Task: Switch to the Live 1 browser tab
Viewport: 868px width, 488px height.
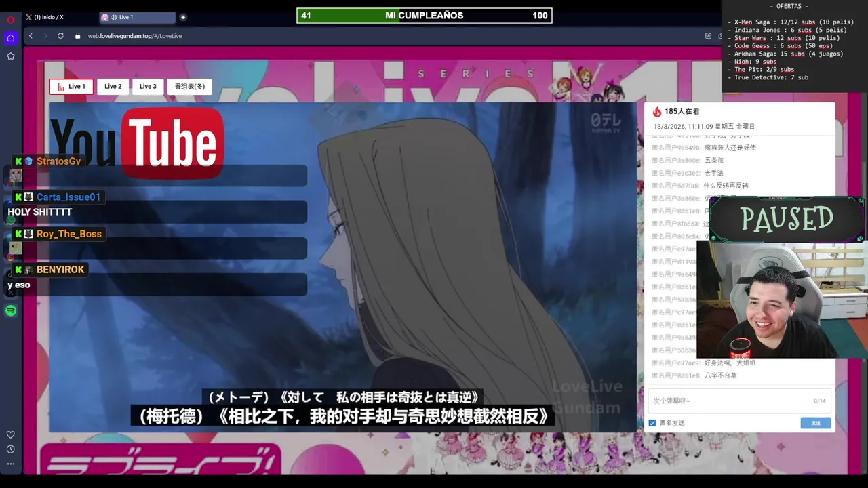Action: point(137,17)
